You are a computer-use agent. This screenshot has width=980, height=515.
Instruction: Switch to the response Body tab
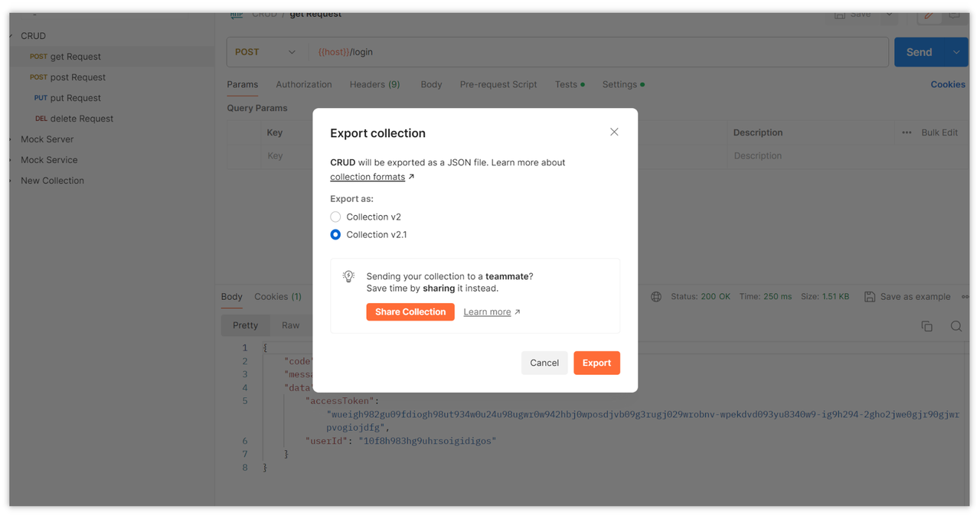click(231, 297)
